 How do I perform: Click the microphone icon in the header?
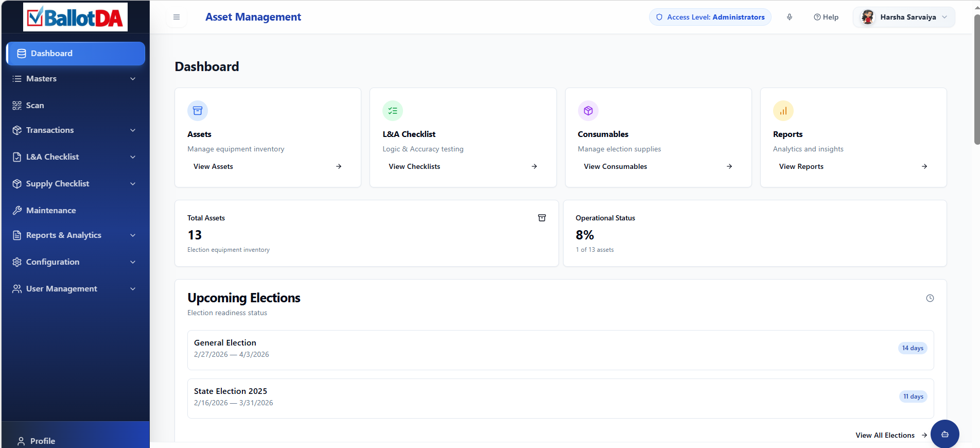click(x=789, y=17)
